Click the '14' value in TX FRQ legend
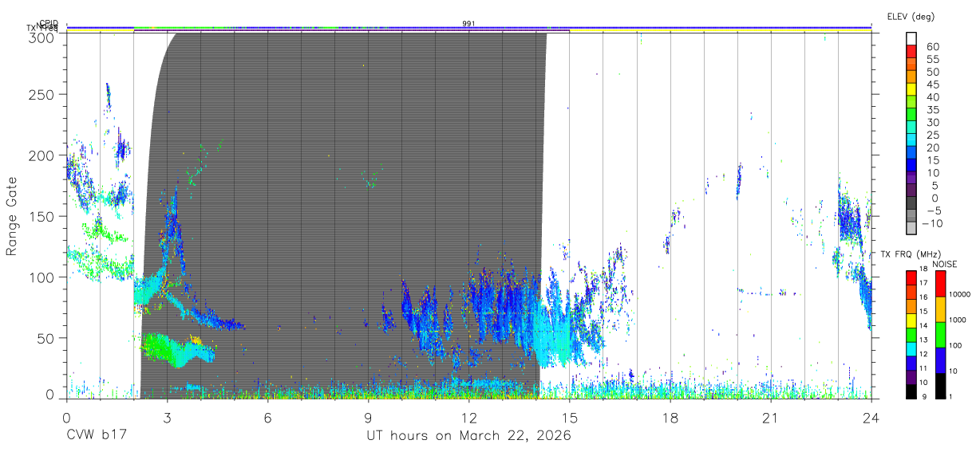Image resolution: width=980 pixels, height=452 pixels. tap(923, 325)
